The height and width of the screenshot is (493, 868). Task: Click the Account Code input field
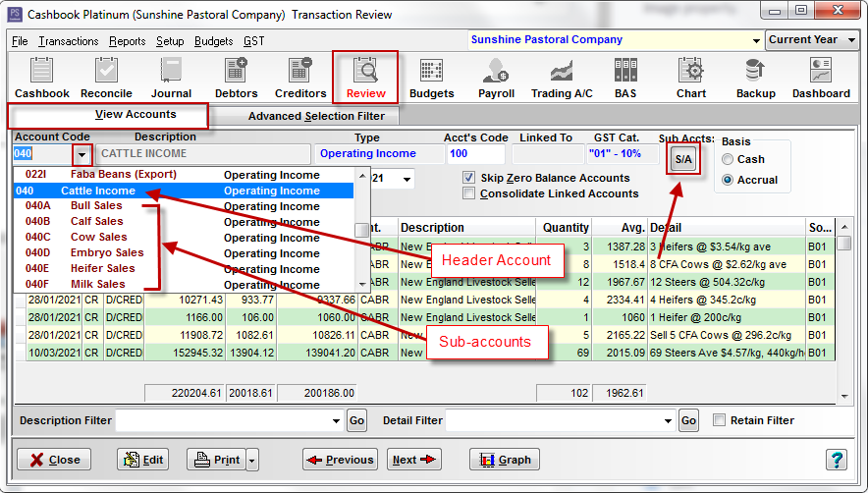(x=42, y=154)
